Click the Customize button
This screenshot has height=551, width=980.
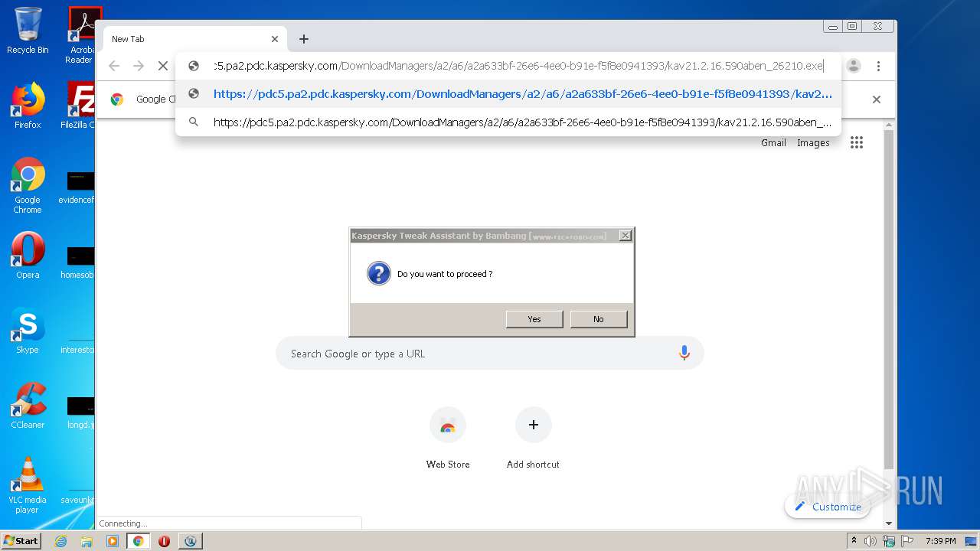pos(828,507)
